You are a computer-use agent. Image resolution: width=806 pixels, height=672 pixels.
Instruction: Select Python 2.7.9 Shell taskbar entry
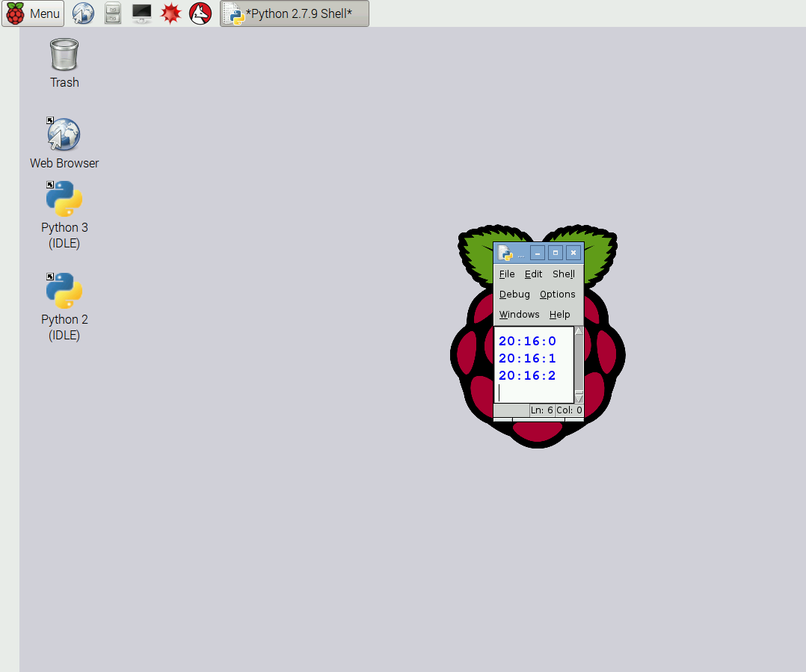pyautogui.click(x=295, y=13)
